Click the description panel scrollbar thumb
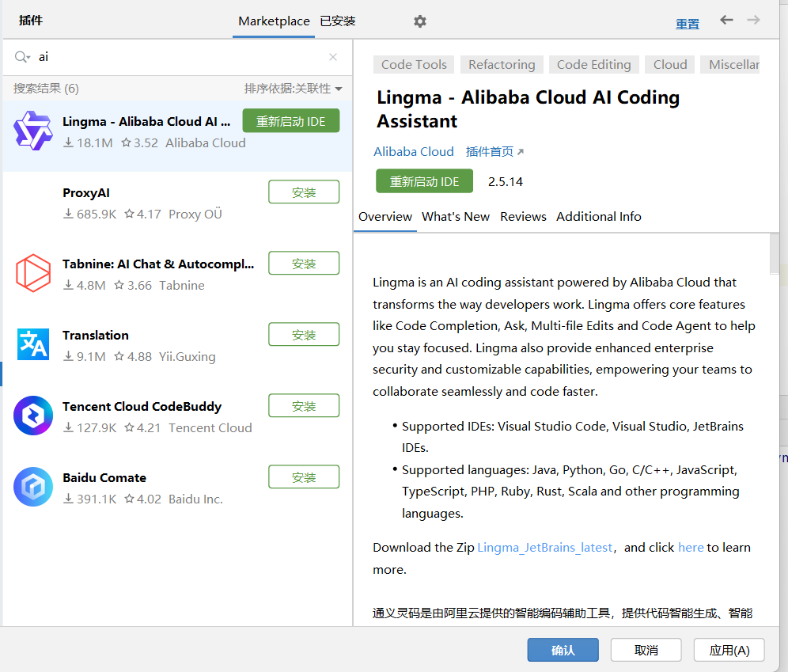This screenshot has height=672, width=788. [x=774, y=254]
